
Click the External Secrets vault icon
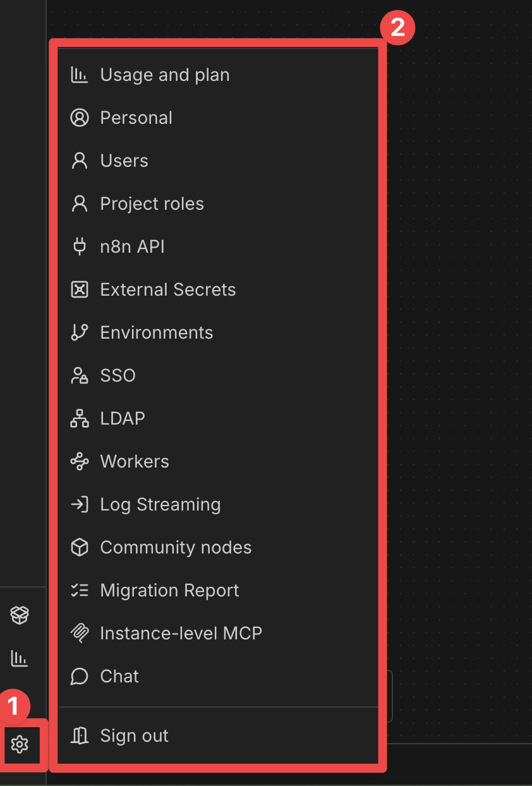tap(80, 289)
